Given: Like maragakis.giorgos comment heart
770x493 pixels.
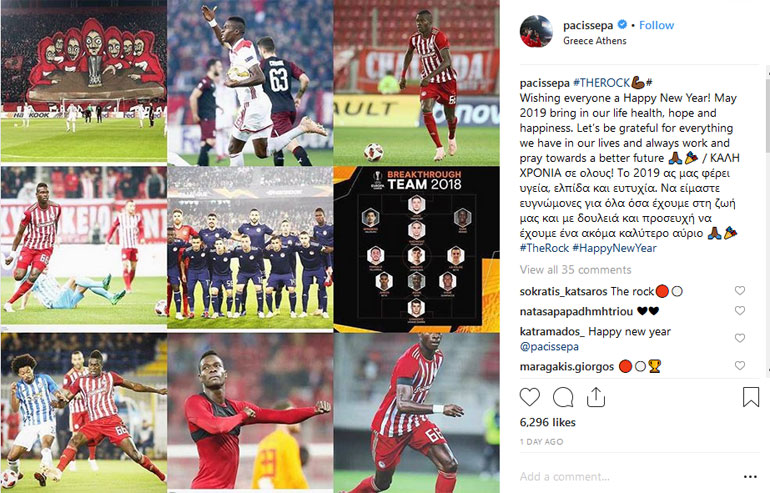Looking at the screenshot, I should (740, 365).
